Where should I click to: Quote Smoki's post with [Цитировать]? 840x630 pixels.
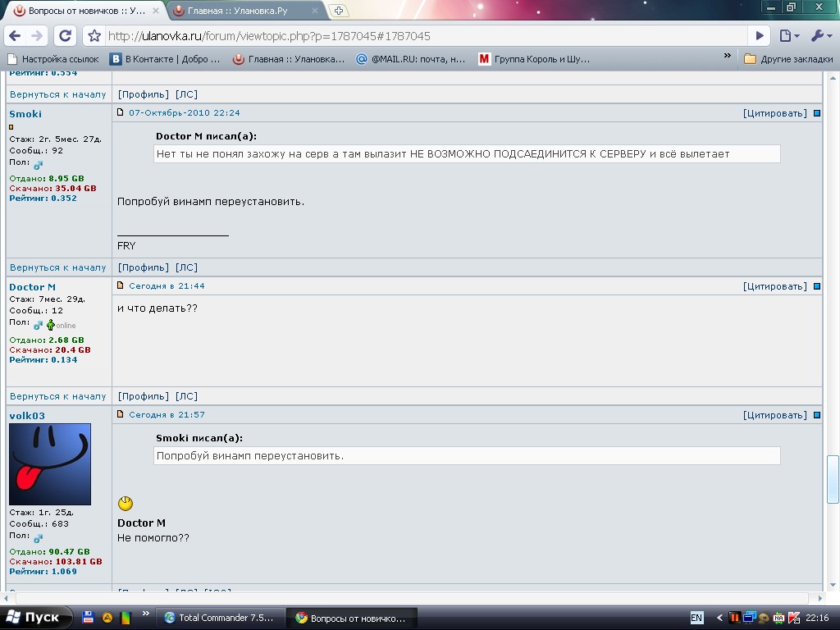(774, 113)
